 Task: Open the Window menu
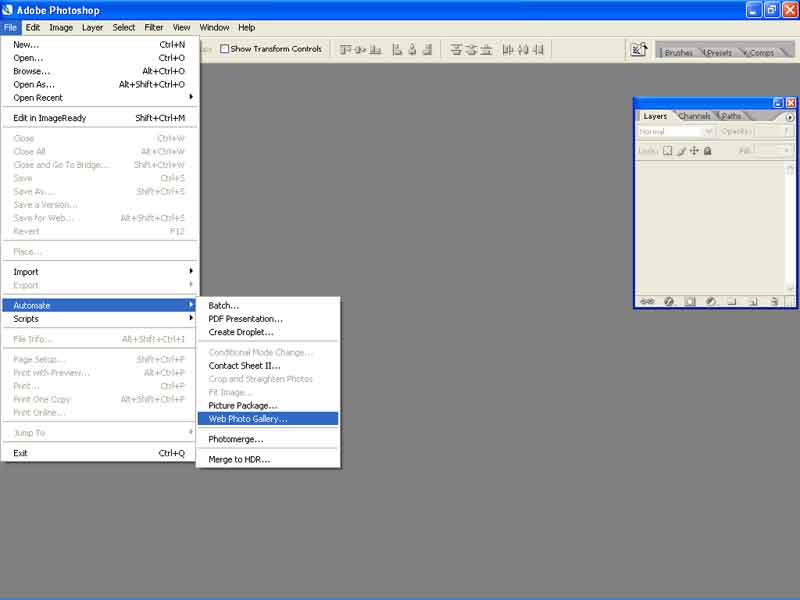point(214,28)
